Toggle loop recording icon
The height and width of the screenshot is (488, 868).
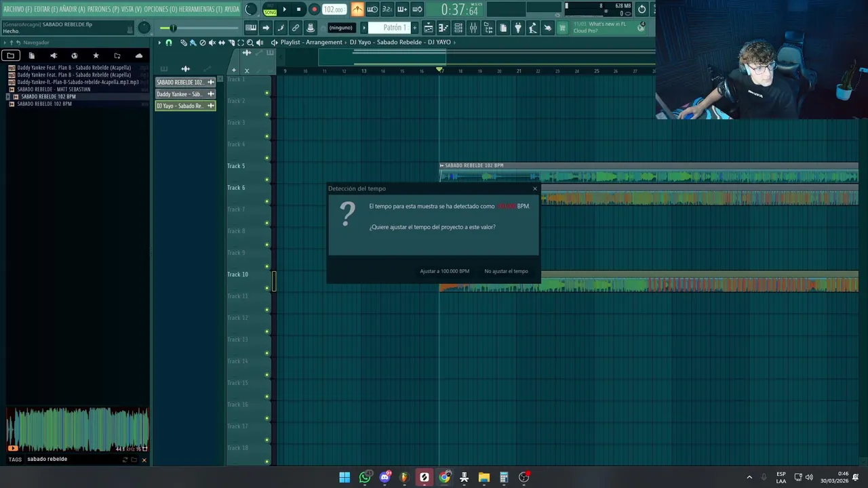click(417, 9)
